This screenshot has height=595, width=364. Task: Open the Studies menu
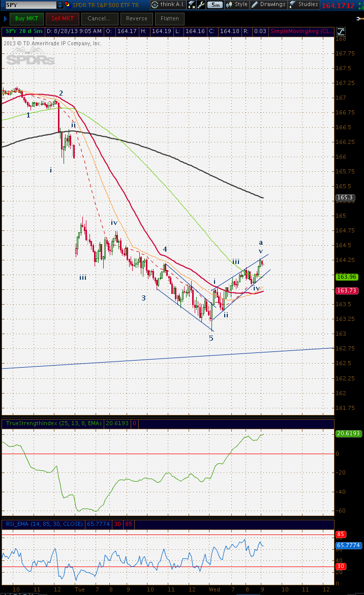tap(304, 5)
